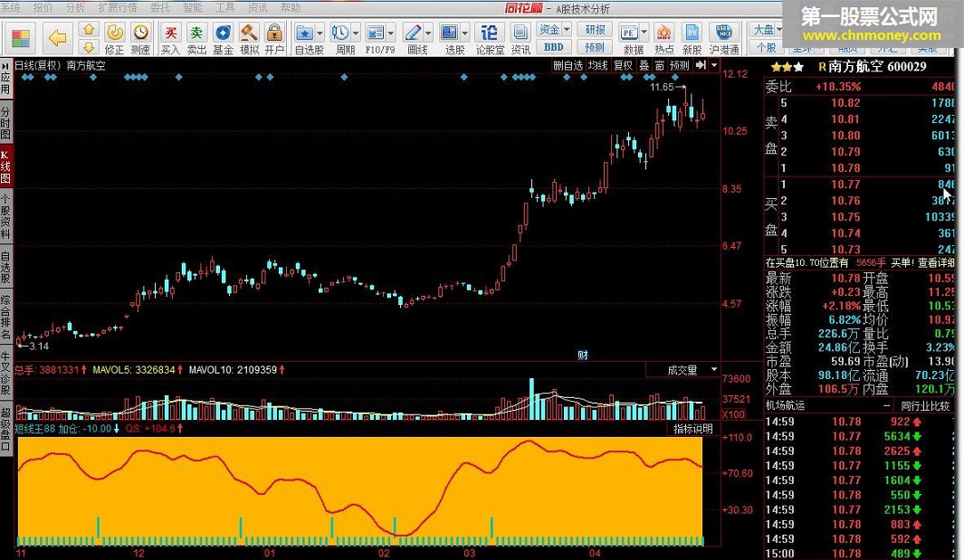Toggle 预测 prediction in chart toolbar
The height and width of the screenshot is (560, 964).
[x=680, y=66]
